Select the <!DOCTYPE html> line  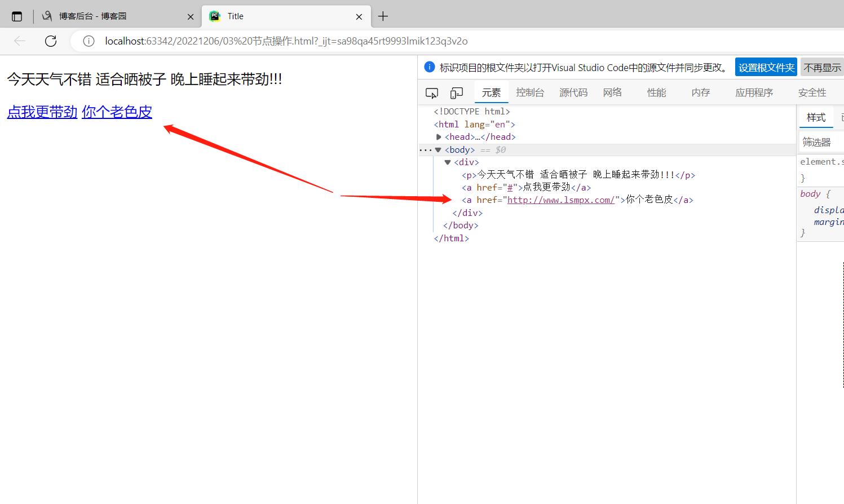click(472, 112)
